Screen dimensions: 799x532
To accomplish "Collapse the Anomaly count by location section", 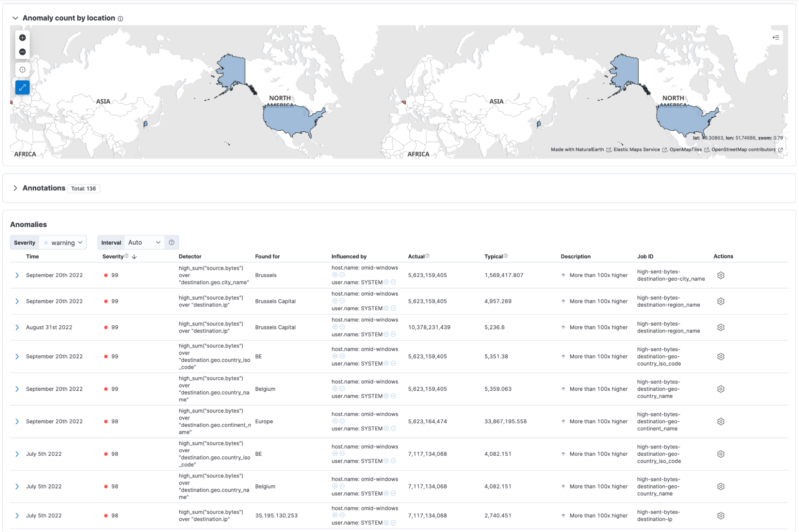I will (15, 18).
